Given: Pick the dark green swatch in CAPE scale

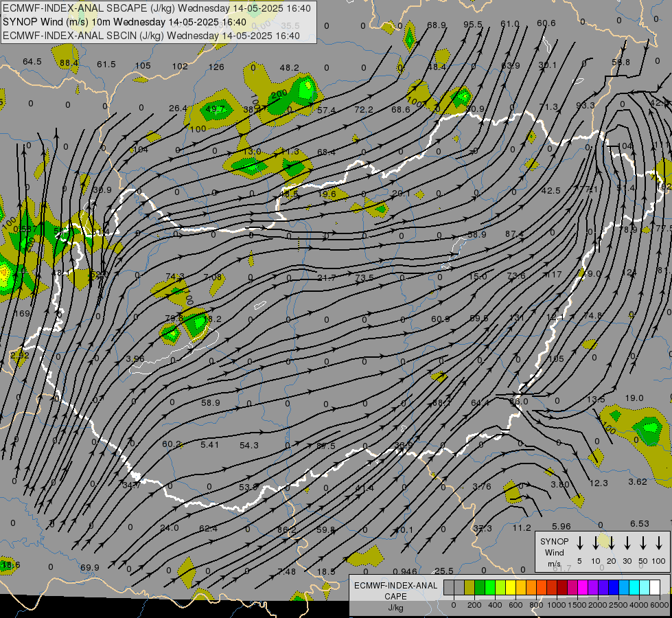Looking at the screenshot, I should (480, 588).
